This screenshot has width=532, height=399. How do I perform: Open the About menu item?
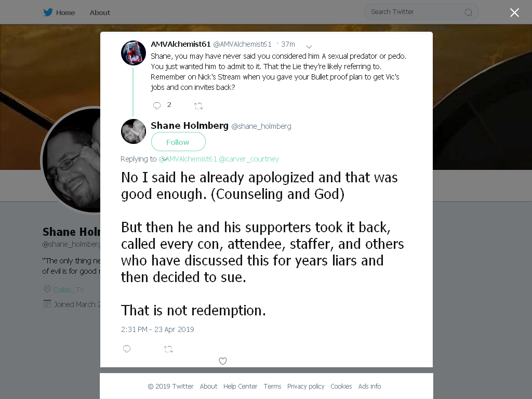pos(100,12)
